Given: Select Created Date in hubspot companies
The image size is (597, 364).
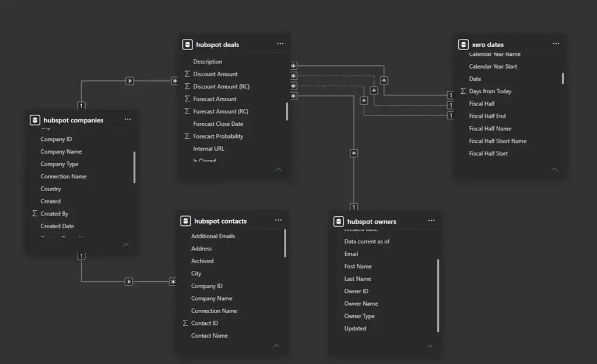Looking at the screenshot, I should pos(58,226).
